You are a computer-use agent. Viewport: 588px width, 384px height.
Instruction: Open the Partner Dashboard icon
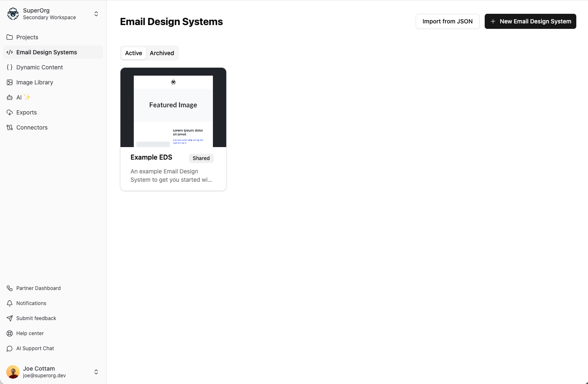9,288
